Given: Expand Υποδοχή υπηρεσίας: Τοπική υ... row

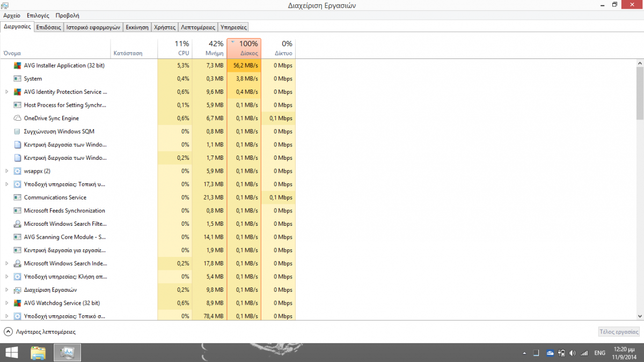Looking at the screenshot, I should (x=6, y=184).
